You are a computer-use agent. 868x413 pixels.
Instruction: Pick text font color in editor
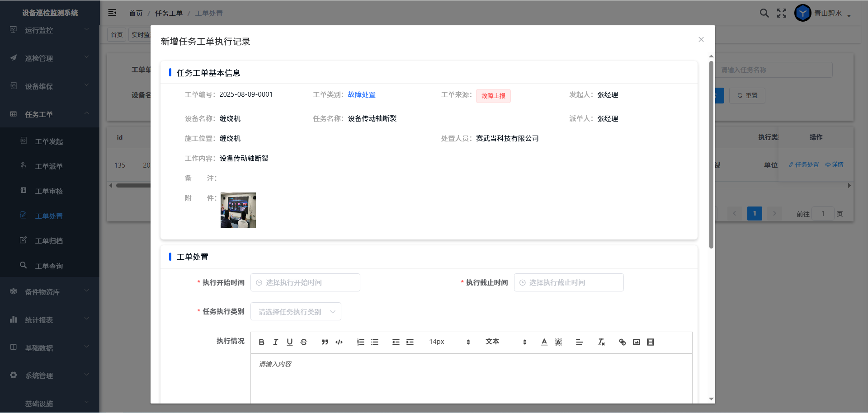[544, 342]
